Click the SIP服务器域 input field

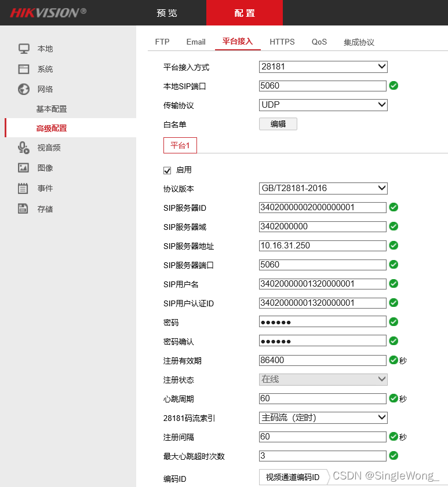pos(322,226)
